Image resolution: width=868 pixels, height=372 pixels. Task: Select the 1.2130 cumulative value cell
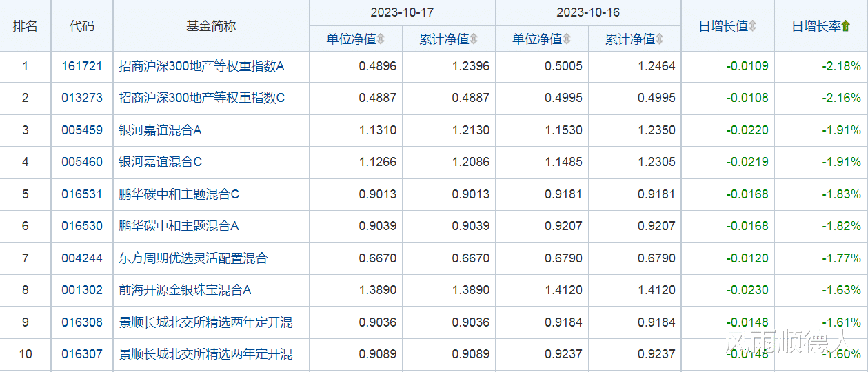tap(449, 130)
